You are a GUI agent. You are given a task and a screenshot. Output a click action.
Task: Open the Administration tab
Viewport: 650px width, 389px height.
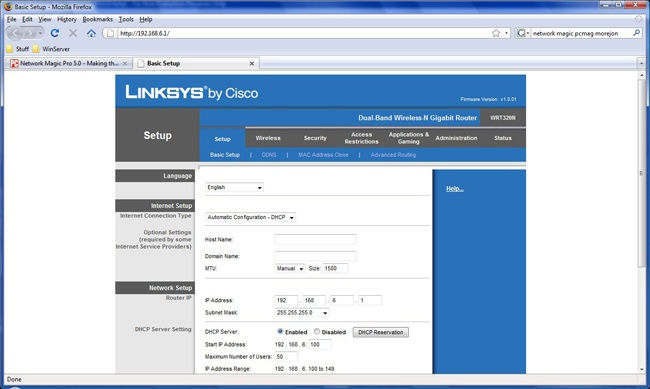coord(456,138)
